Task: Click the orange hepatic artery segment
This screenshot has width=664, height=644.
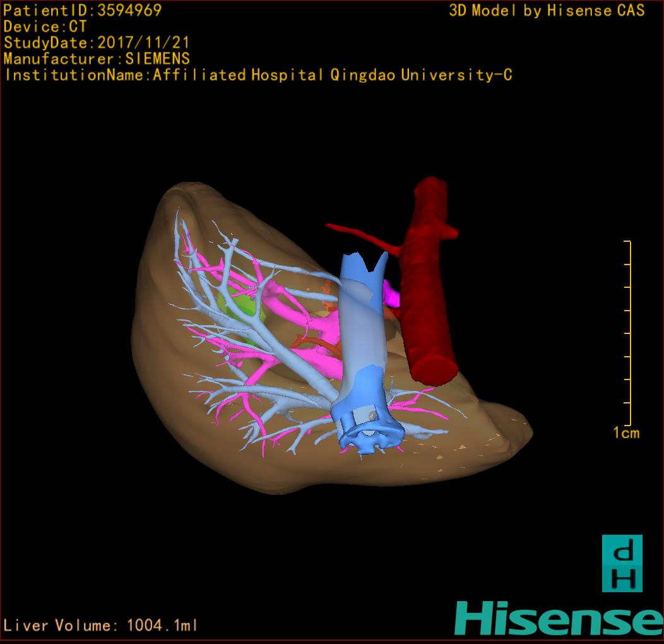Action: tap(316, 344)
